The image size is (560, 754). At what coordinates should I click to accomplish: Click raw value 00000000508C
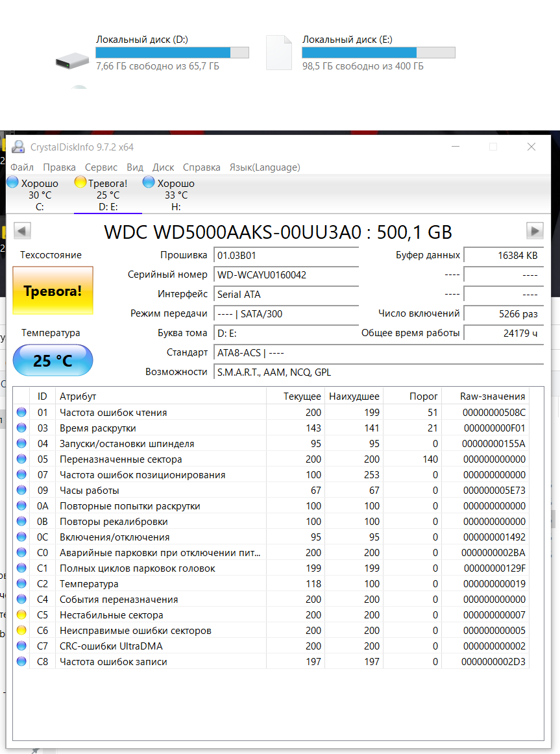[x=494, y=413]
